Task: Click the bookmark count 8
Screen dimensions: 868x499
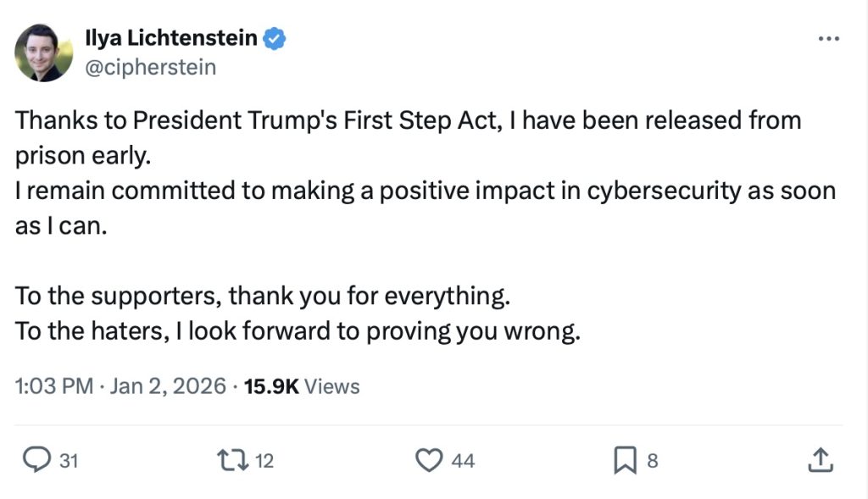Action: [652, 461]
